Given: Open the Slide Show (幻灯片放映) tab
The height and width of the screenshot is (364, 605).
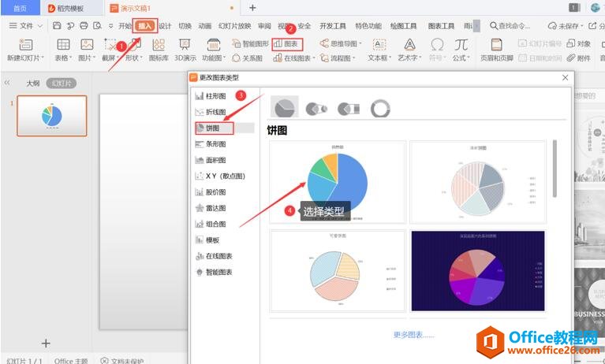Looking at the screenshot, I should tap(234, 26).
